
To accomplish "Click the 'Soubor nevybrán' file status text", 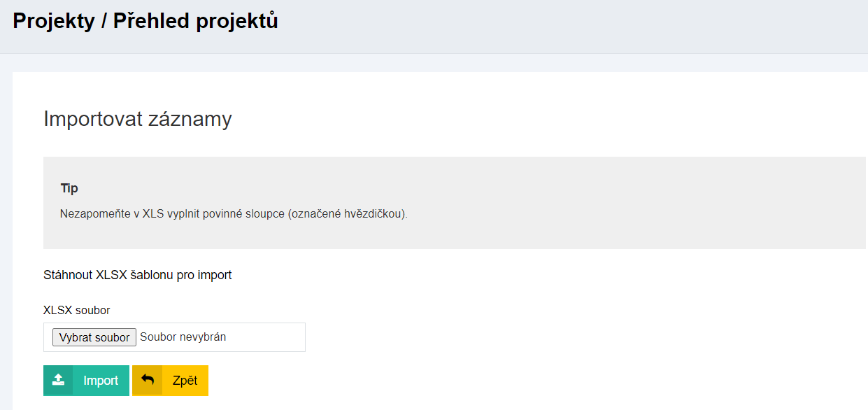I will [x=183, y=337].
